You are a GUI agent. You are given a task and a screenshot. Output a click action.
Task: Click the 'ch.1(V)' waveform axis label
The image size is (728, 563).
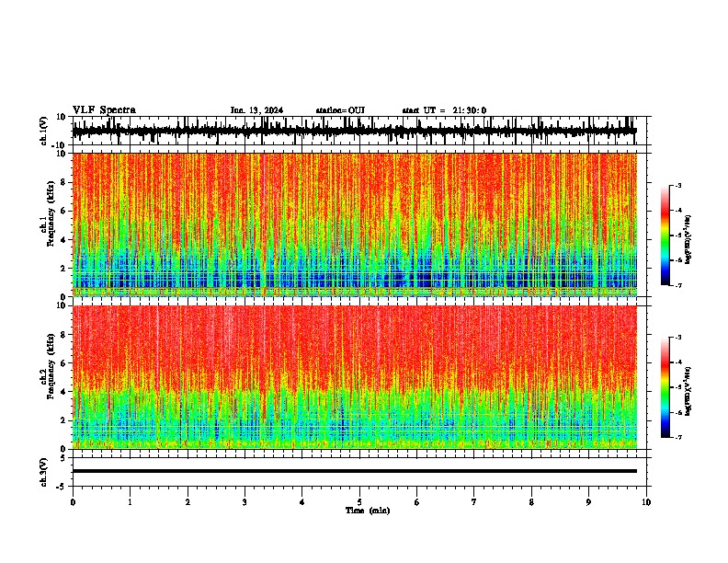pos(44,131)
